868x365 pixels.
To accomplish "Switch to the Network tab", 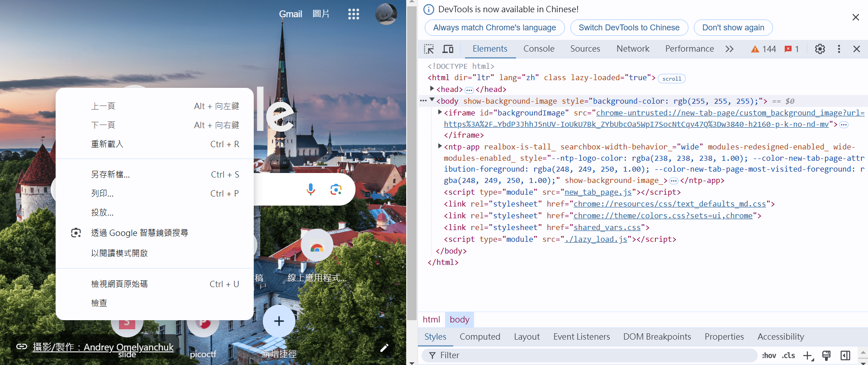I will coord(633,49).
